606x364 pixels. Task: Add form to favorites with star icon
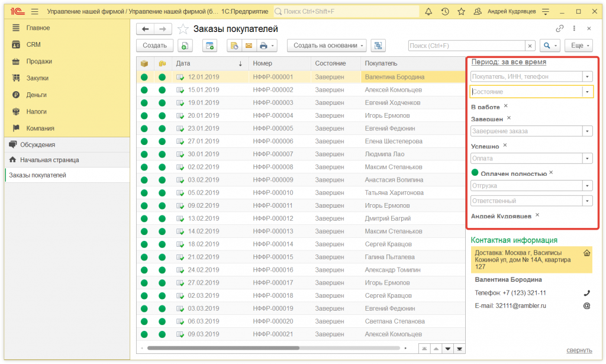tap(183, 29)
